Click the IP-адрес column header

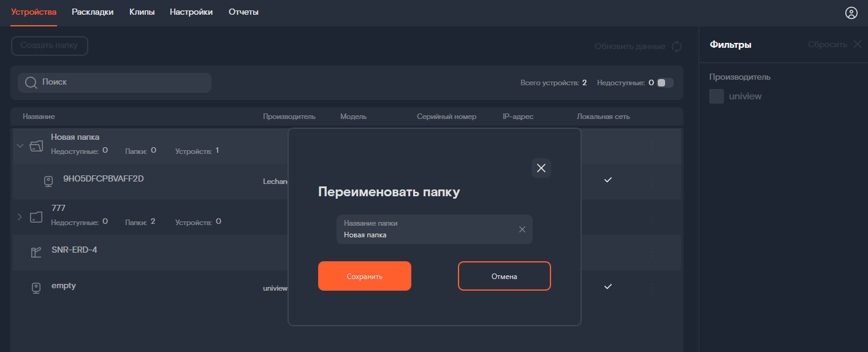(x=518, y=117)
